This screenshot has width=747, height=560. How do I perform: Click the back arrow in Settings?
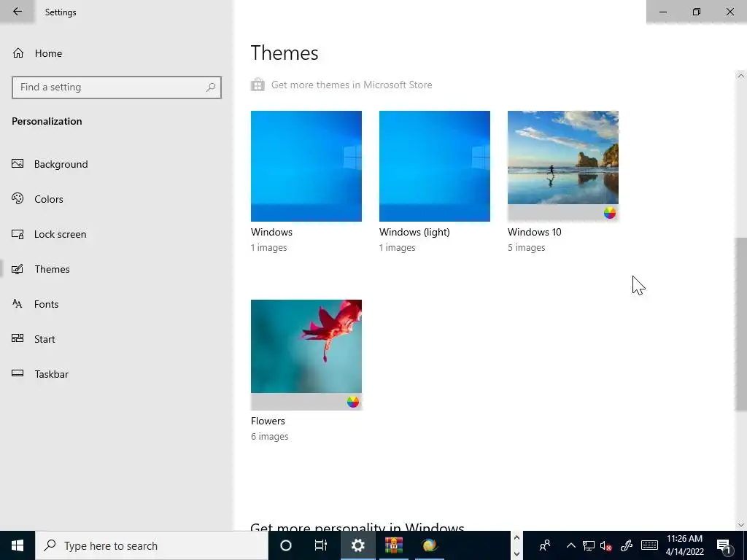point(18,12)
